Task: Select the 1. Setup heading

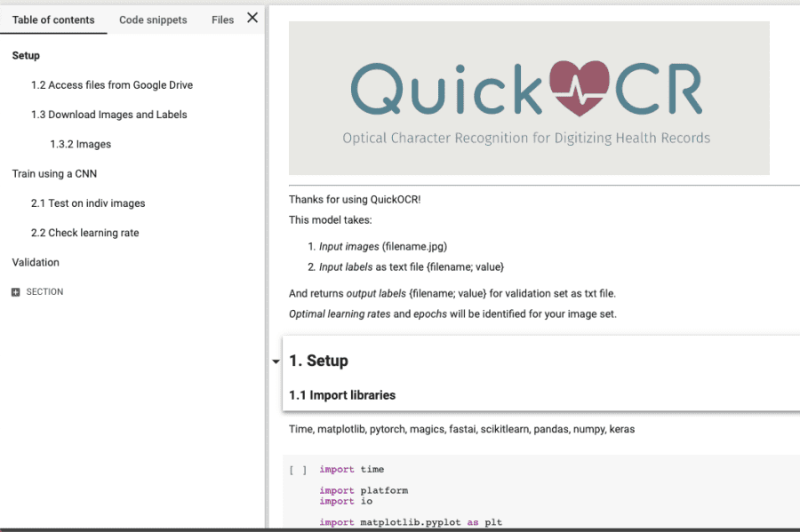Action: [x=318, y=361]
